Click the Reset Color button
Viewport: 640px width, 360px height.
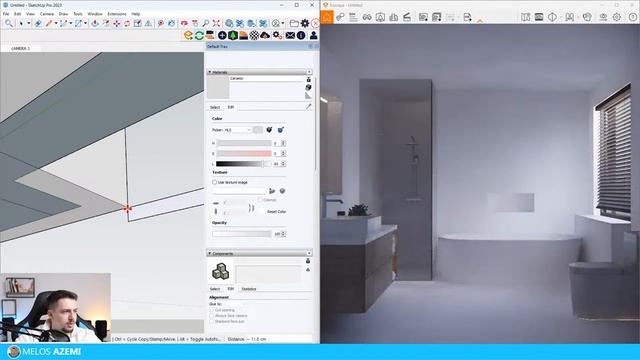pyautogui.click(x=276, y=212)
